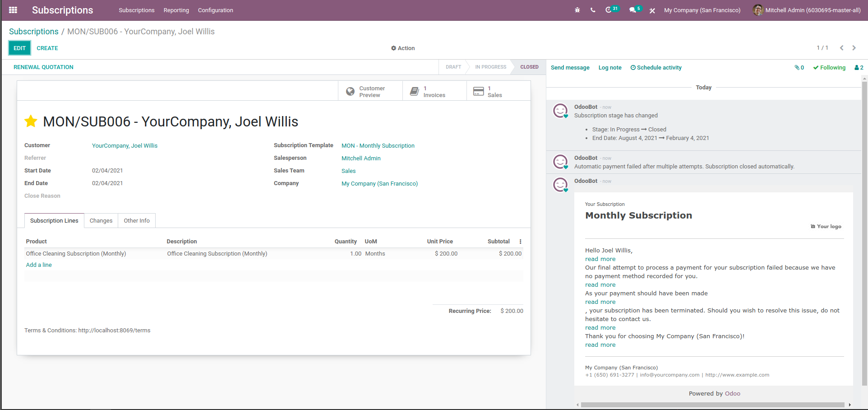Click the X tools icon in top bar
The height and width of the screenshot is (410, 868).
tap(652, 10)
